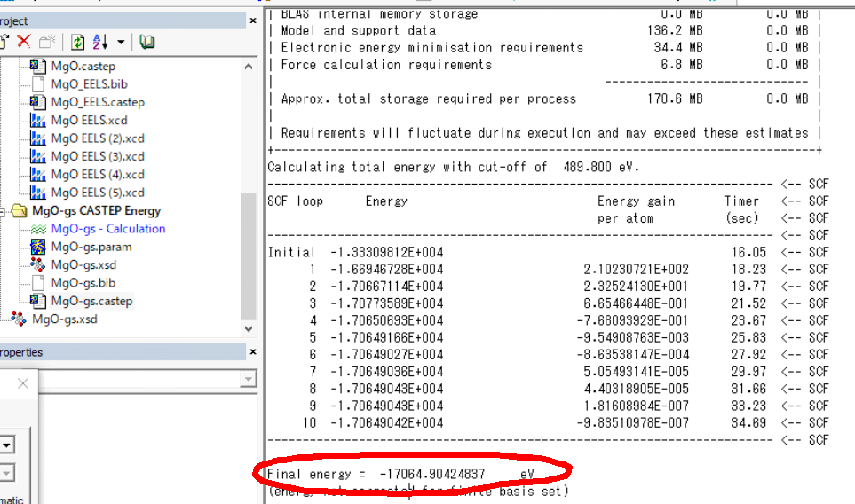Click project tree scrollbar down arrow
This screenshot has width=855, height=504.
pos(249,328)
